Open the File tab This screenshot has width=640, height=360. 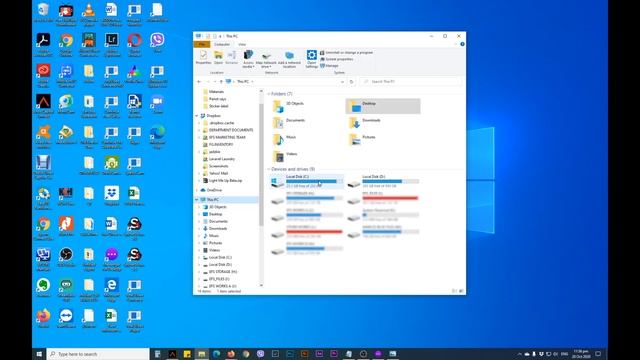[x=202, y=44]
